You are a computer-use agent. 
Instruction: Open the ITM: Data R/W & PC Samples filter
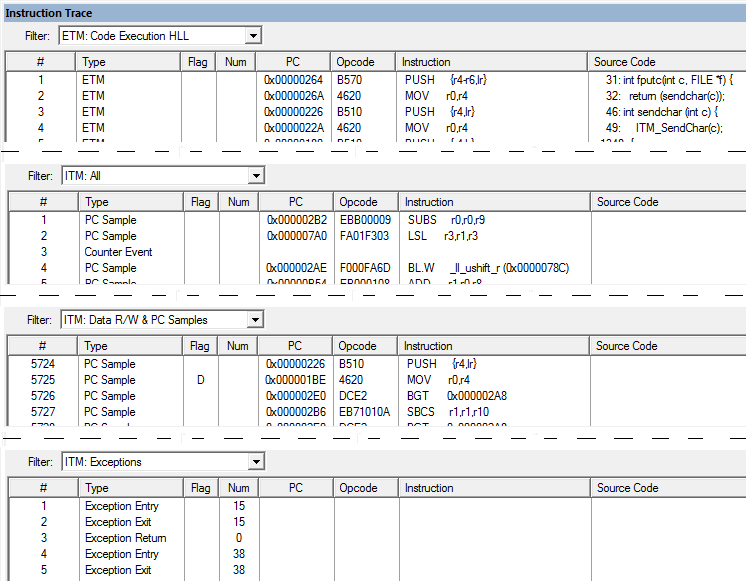pos(256,320)
